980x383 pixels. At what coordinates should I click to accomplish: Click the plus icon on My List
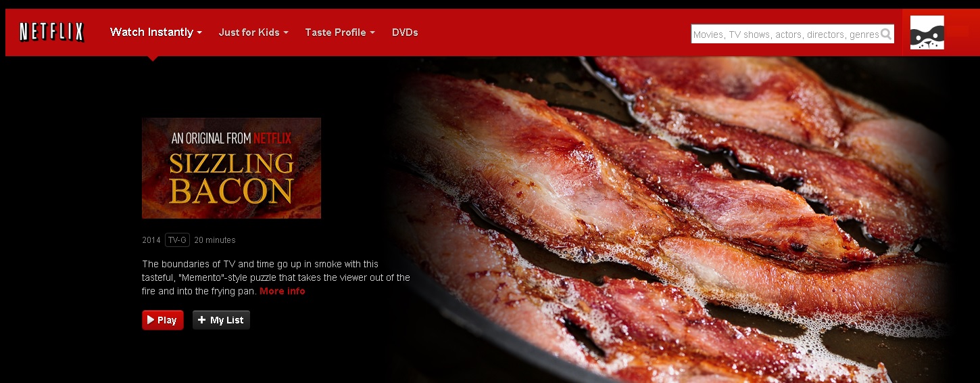201,320
